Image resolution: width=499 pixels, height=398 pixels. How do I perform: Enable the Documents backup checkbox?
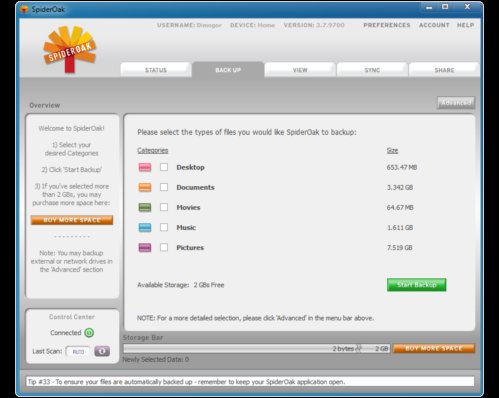[164, 187]
